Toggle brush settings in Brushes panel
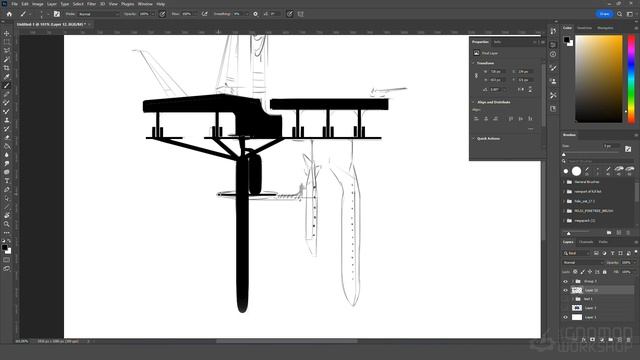The image size is (640, 360). click(628, 149)
